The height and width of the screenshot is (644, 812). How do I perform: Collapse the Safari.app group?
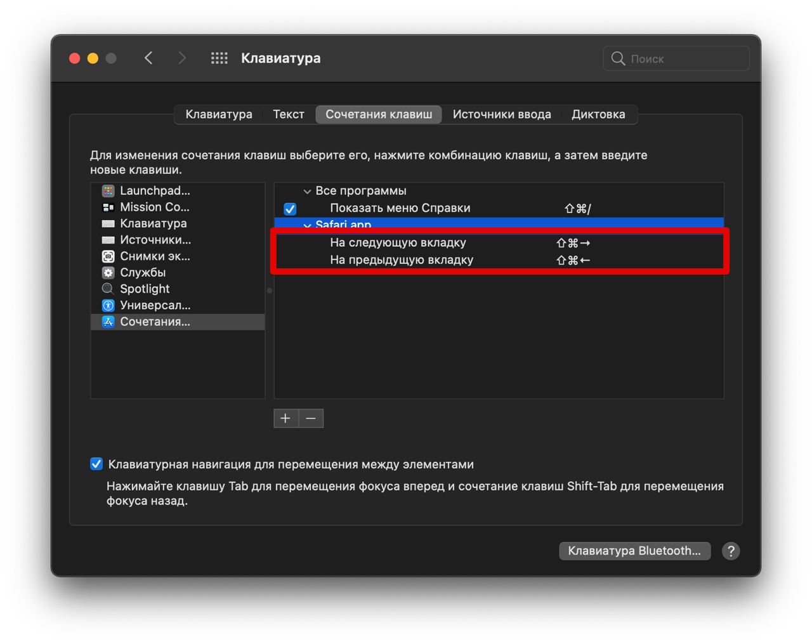(x=307, y=225)
